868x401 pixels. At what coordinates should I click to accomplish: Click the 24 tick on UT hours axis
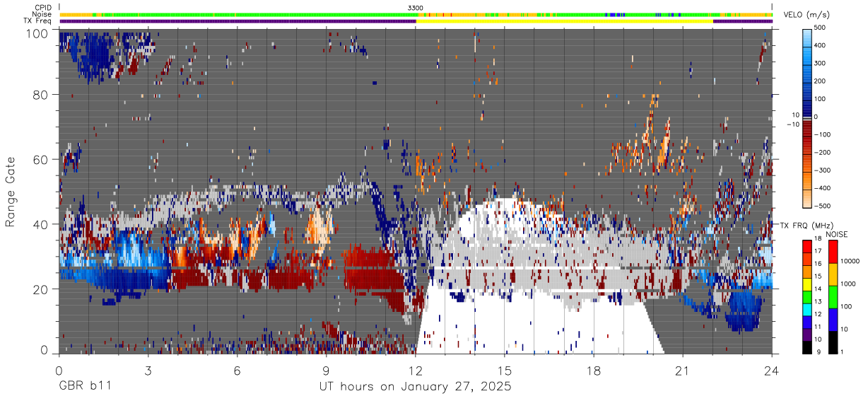click(x=772, y=370)
